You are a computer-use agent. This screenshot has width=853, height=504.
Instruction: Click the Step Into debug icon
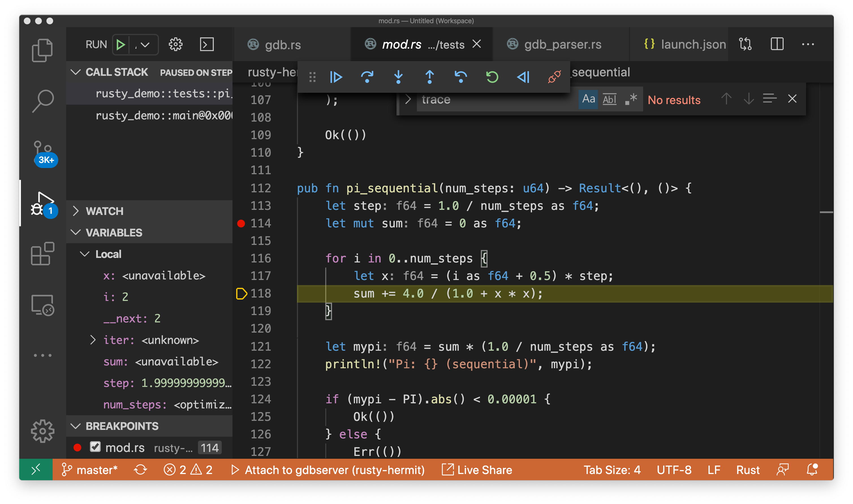(398, 77)
